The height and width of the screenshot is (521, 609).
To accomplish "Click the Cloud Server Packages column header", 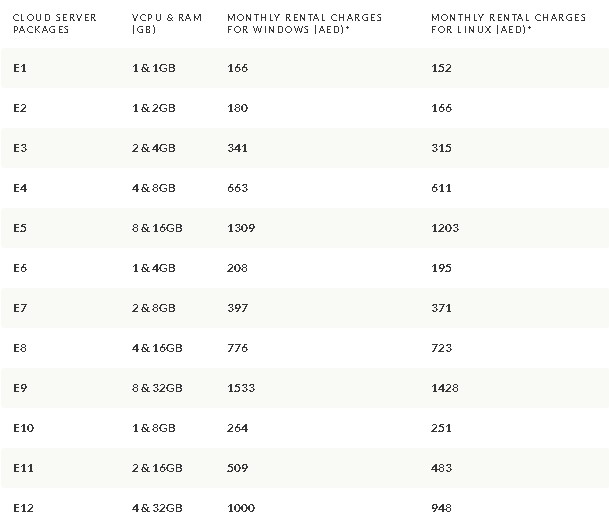I will point(55,23).
